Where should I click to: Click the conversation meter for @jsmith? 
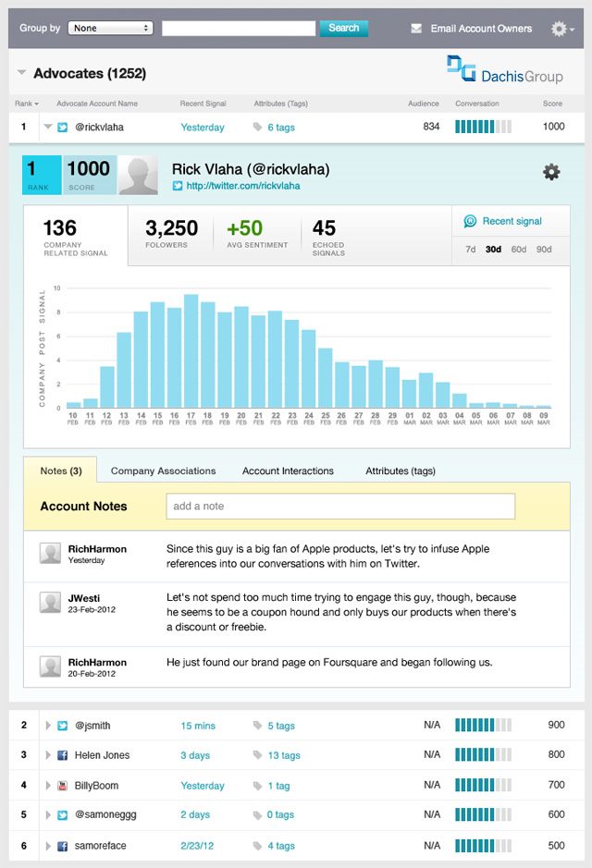coord(483,725)
